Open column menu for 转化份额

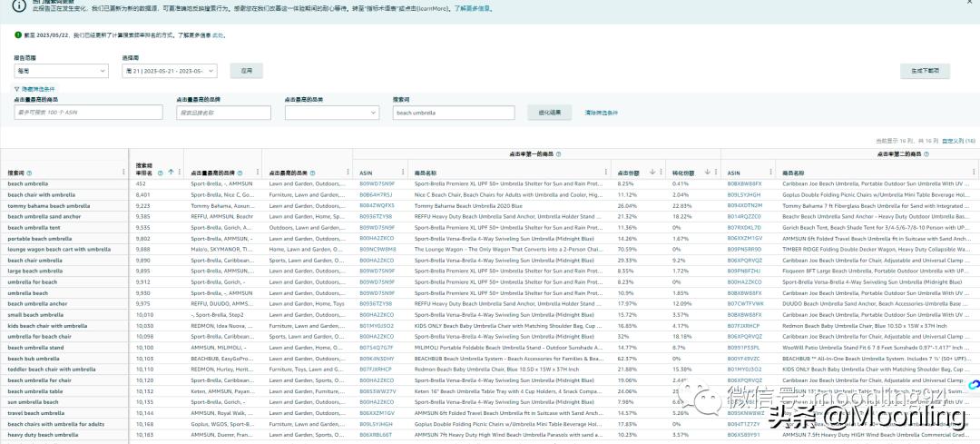(x=715, y=173)
